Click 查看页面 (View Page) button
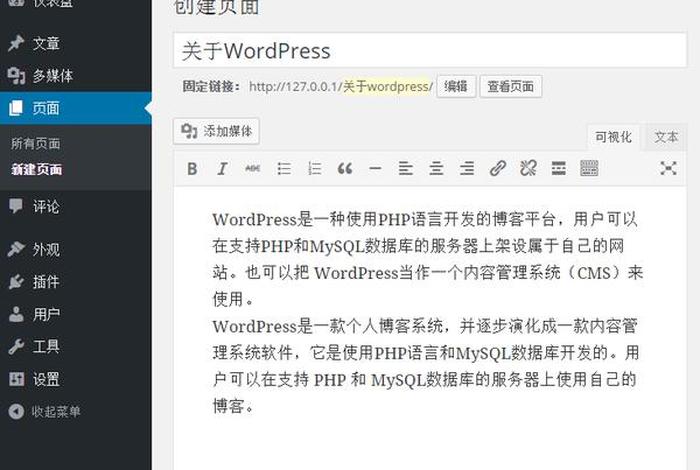700x470 pixels. tap(511, 86)
